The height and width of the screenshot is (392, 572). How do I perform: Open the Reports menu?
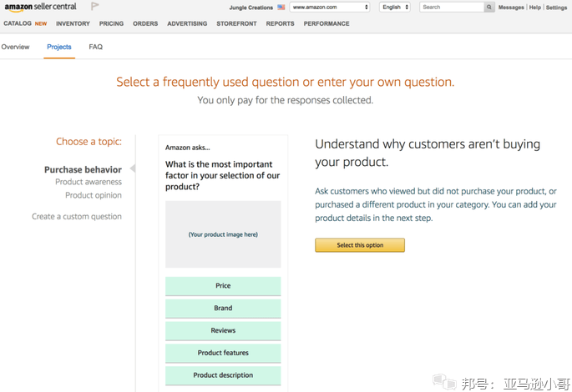point(280,24)
